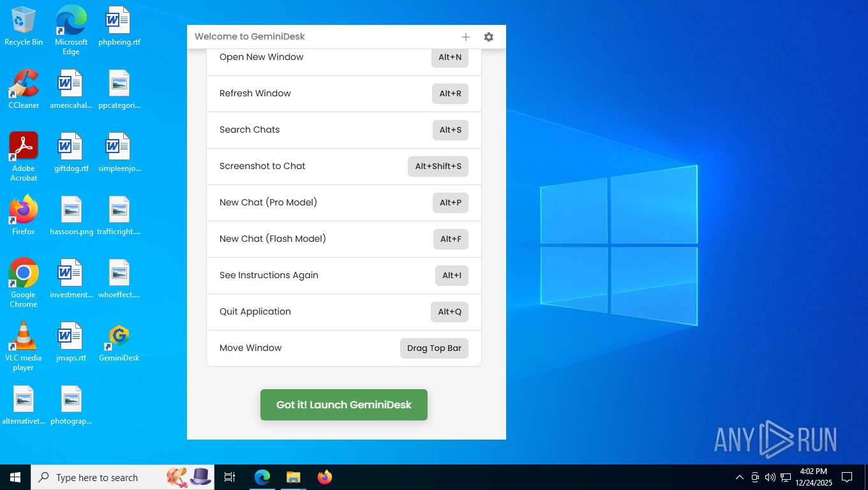This screenshot has height=490, width=868.
Task: Select the VLC media player shortcut
Action: tap(24, 346)
